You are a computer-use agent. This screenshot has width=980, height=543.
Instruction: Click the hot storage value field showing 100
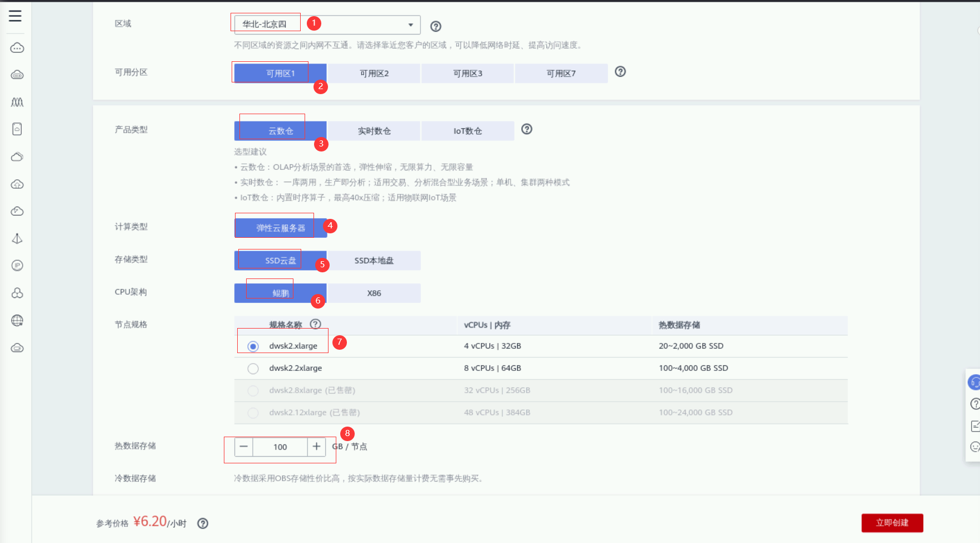tap(280, 447)
